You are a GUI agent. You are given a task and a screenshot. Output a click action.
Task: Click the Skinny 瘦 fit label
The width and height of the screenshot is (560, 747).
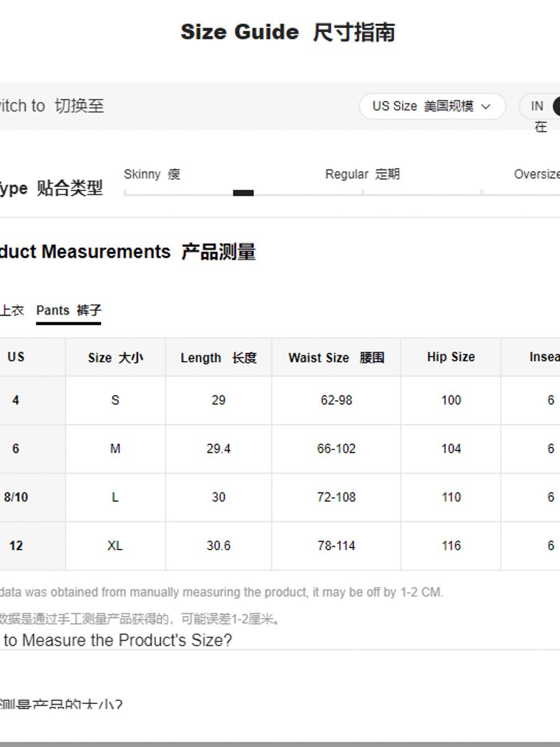tap(152, 174)
